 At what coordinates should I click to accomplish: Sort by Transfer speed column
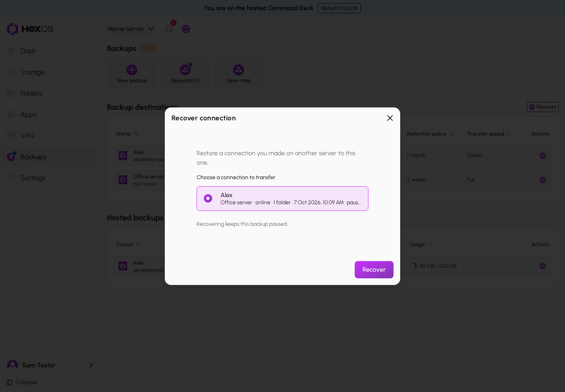(x=489, y=134)
